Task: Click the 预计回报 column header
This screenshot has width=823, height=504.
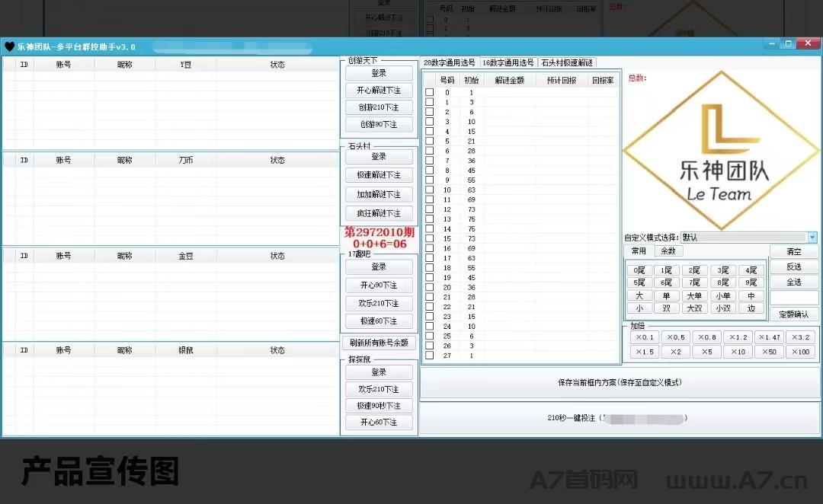Action: tap(562, 80)
